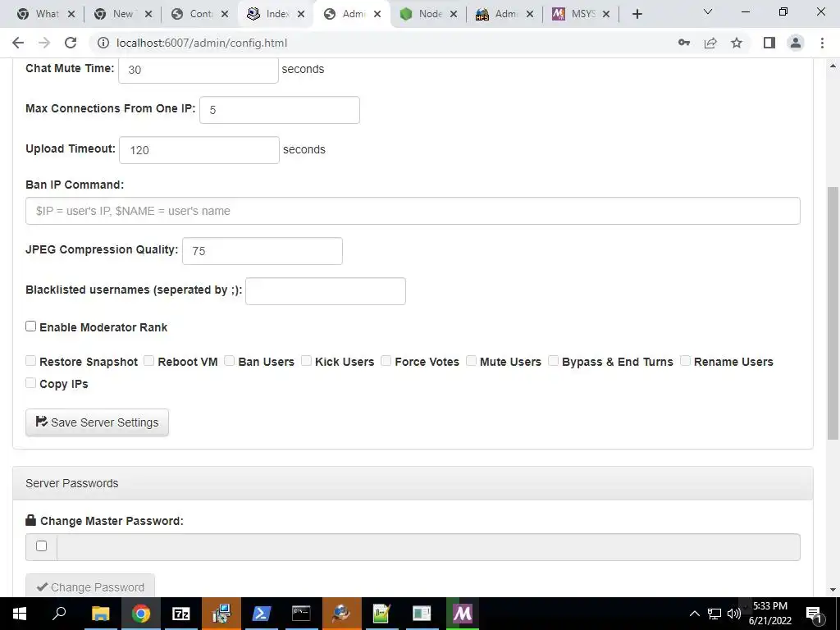840x630 pixels.
Task: Switch to Chrome in the taskbar
Action: (x=140, y=614)
